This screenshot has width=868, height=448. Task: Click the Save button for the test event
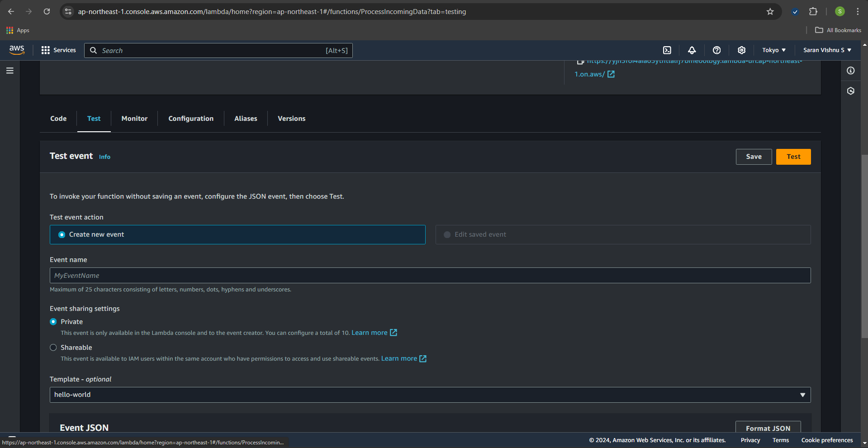pos(754,157)
